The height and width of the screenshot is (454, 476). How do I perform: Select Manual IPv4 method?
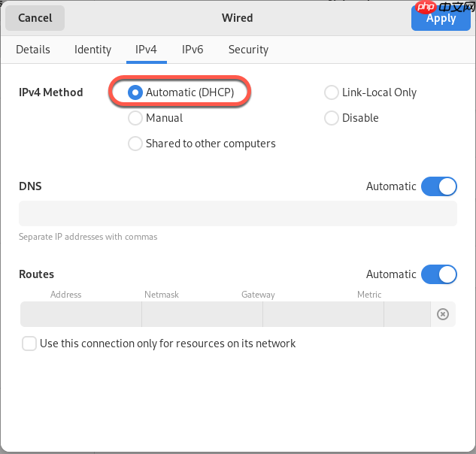[x=135, y=118]
